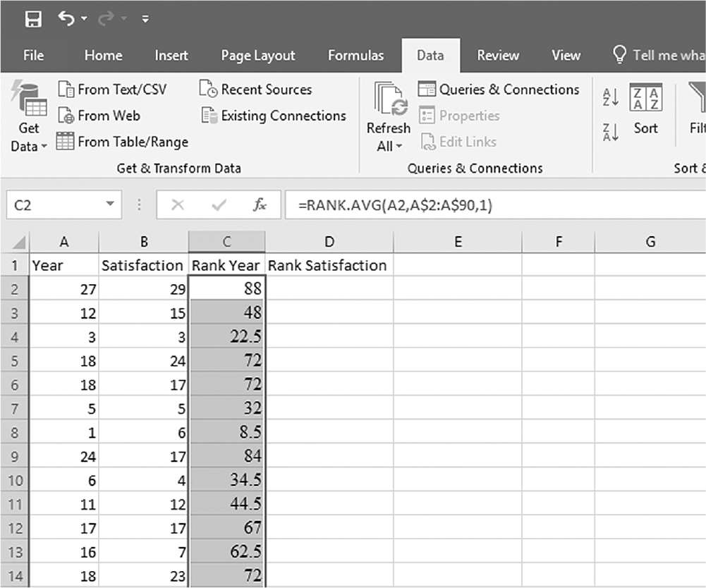706x588 pixels.
Task: Expand the Name Box dropdown arrow
Action: [x=110, y=204]
